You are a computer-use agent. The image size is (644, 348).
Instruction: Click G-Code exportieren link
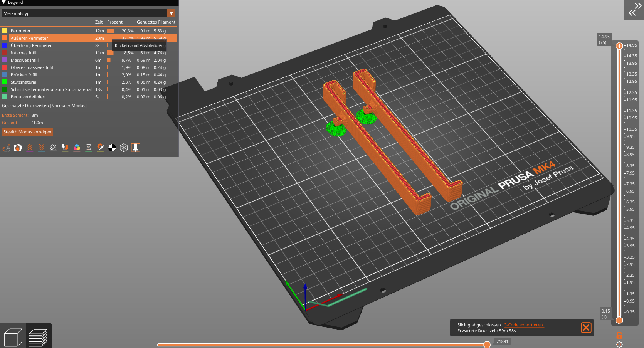coord(524,325)
